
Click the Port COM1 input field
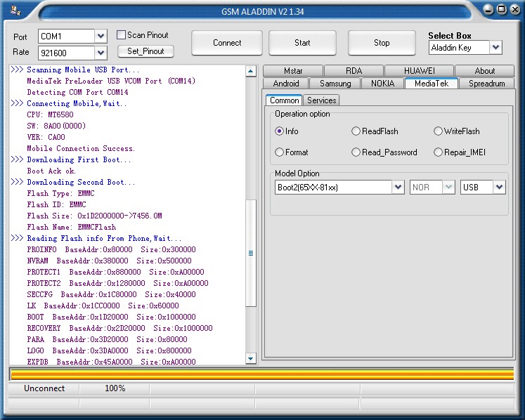[x=66, y=36]
